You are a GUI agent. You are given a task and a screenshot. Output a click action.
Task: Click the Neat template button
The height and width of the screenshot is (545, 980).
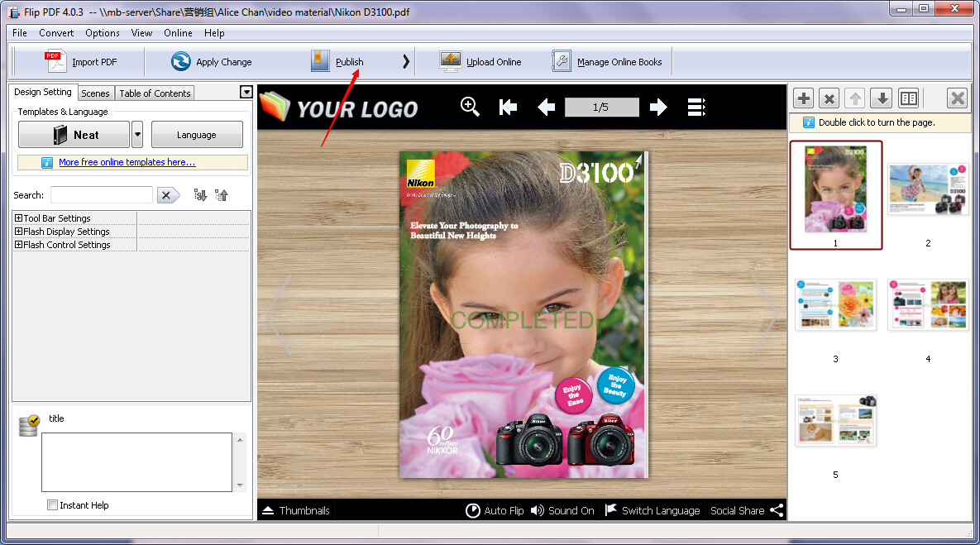pos(74,134)
